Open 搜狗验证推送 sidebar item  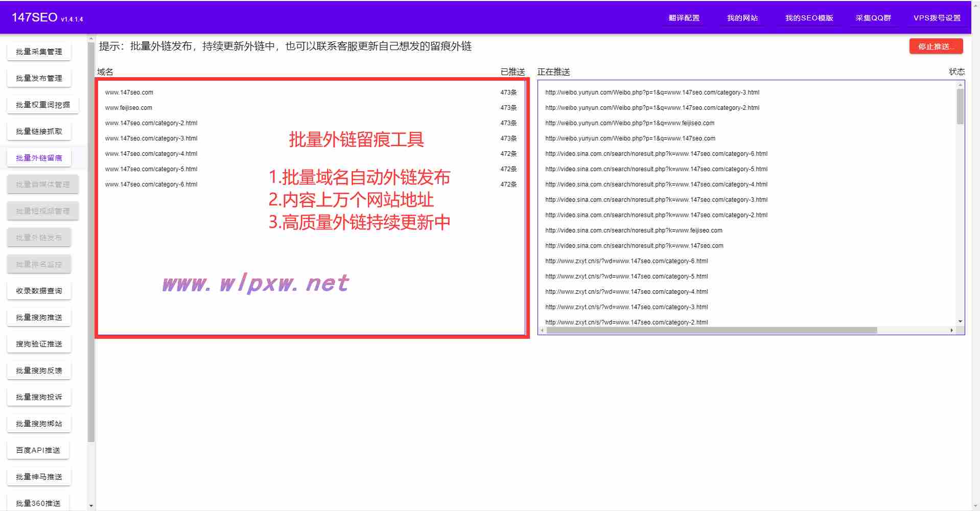point(39,344)
